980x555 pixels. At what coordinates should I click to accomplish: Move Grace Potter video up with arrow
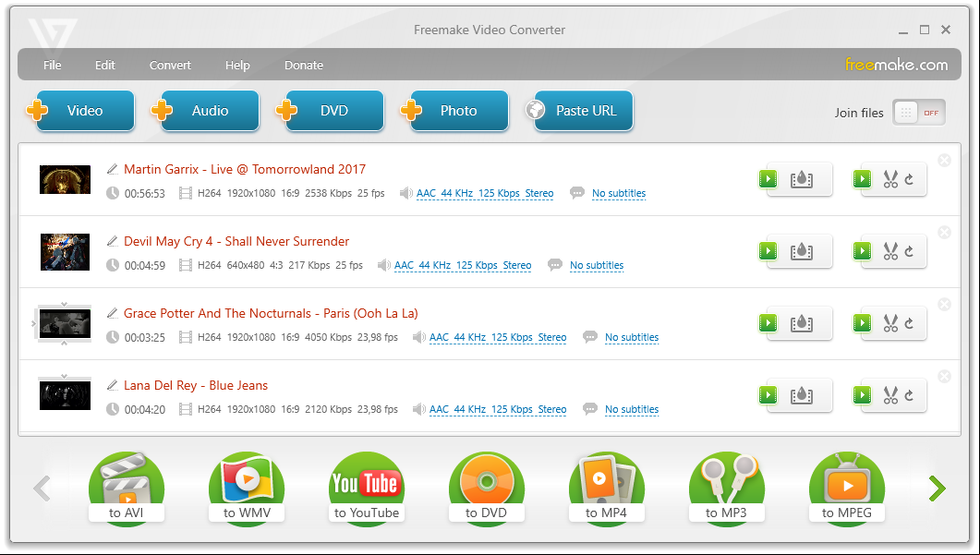pos(65,305)
